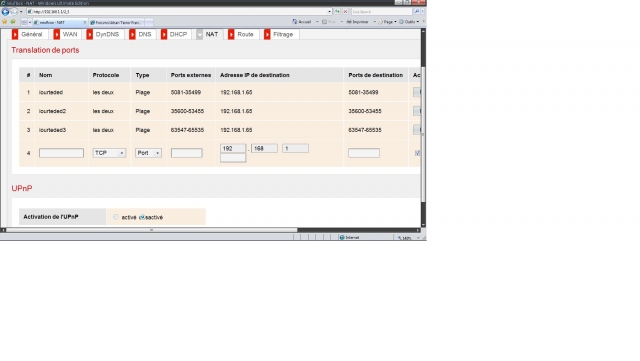Click the Add to Favorites icon
The height and width of the screenshot is (361, 640).
click(13, 22)
